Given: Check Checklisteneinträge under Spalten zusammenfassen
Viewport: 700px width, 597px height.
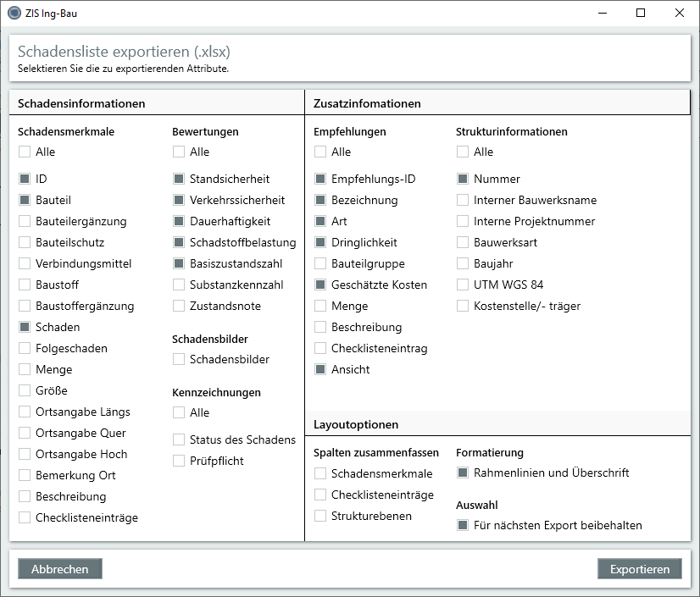Looking at the screenshot, I should pyautogui.click(x=320, y=495).
